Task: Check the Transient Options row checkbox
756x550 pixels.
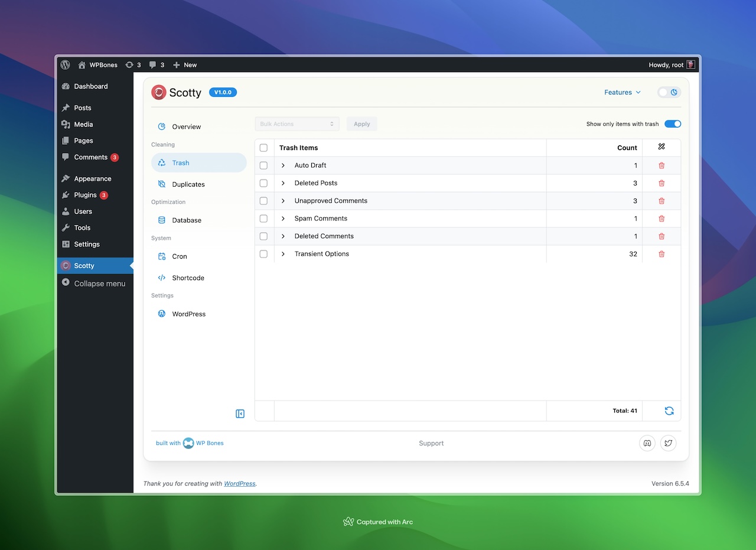Action: (263, 254)
